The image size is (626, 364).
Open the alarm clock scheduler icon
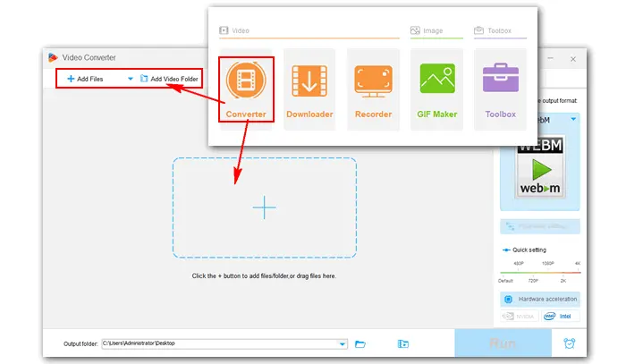pyautogui.click(x=570, y=343)
